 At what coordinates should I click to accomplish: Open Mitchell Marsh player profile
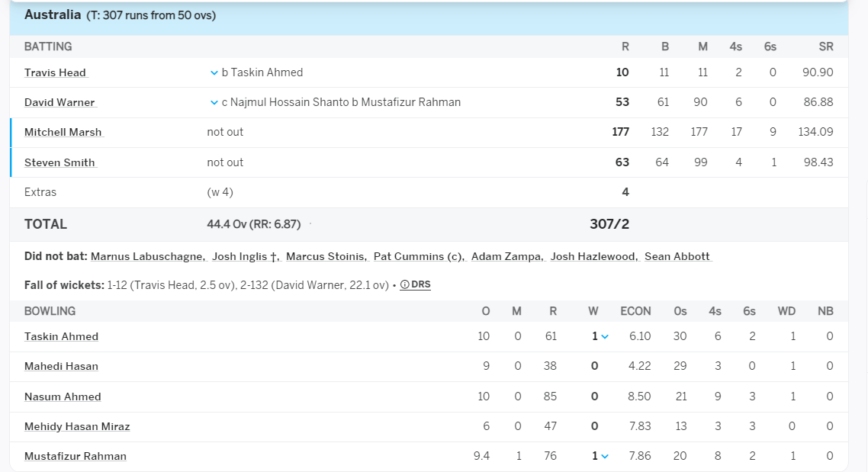(x=63, y=132)
